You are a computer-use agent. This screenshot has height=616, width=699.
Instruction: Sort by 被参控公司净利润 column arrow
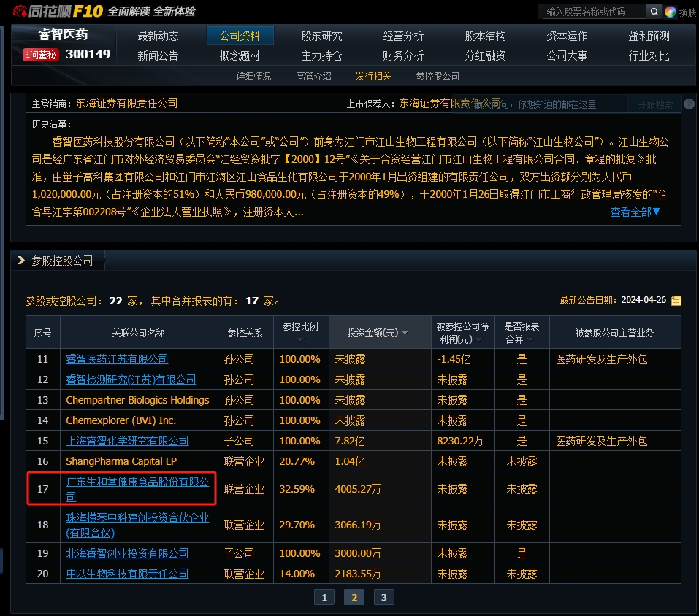pos(479,340)
